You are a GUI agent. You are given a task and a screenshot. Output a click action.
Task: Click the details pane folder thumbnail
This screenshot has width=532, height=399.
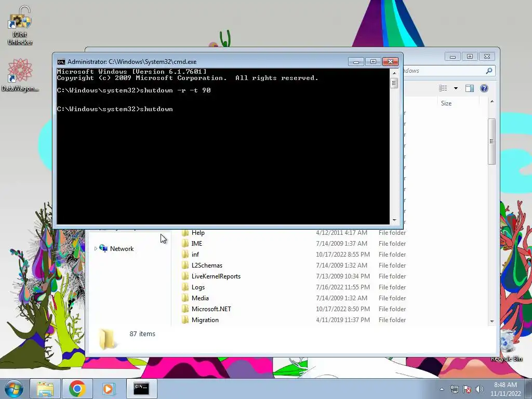tap(107, 339)
